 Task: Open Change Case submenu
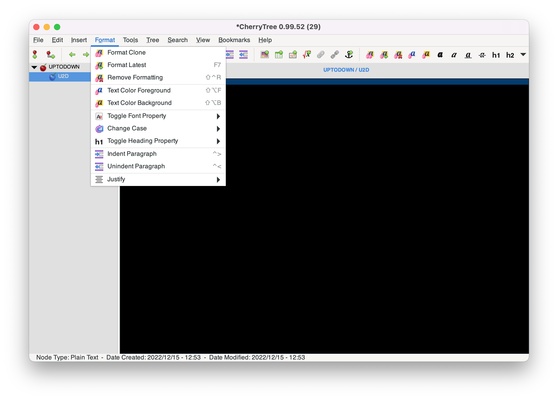pyautogui.click(x=158, y=128)
